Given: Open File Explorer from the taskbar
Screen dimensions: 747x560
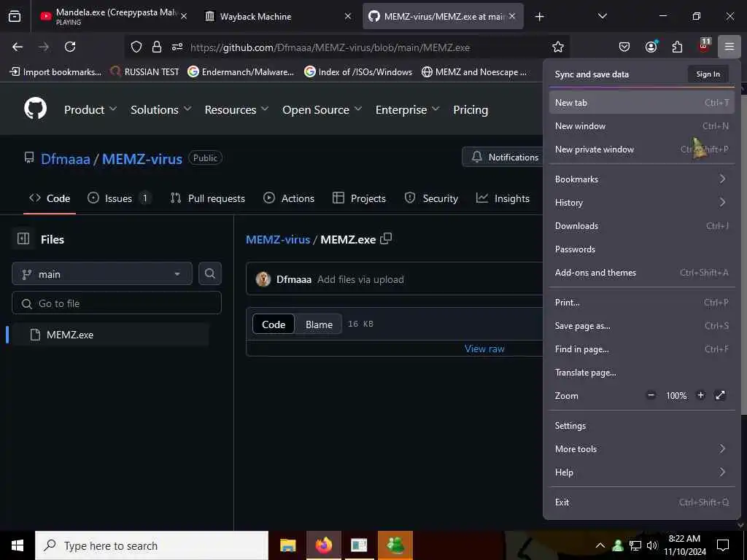Looking at the screenshot, I should [x=287, y=545].
